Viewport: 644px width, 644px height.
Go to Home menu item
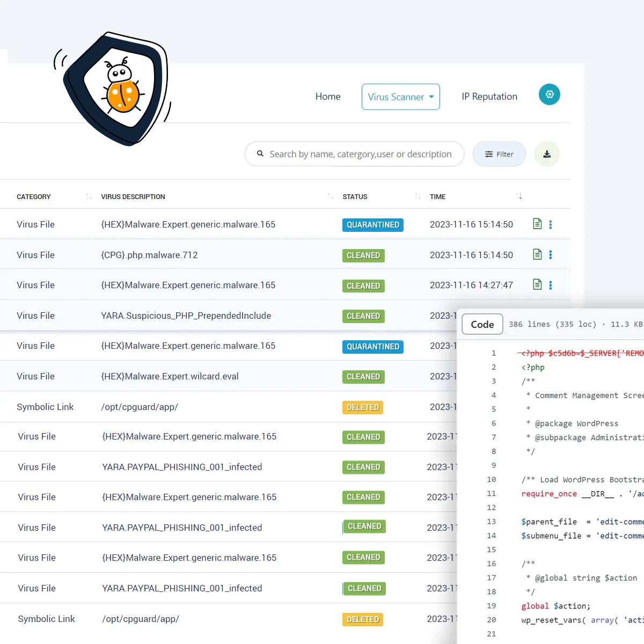(328, 97)
